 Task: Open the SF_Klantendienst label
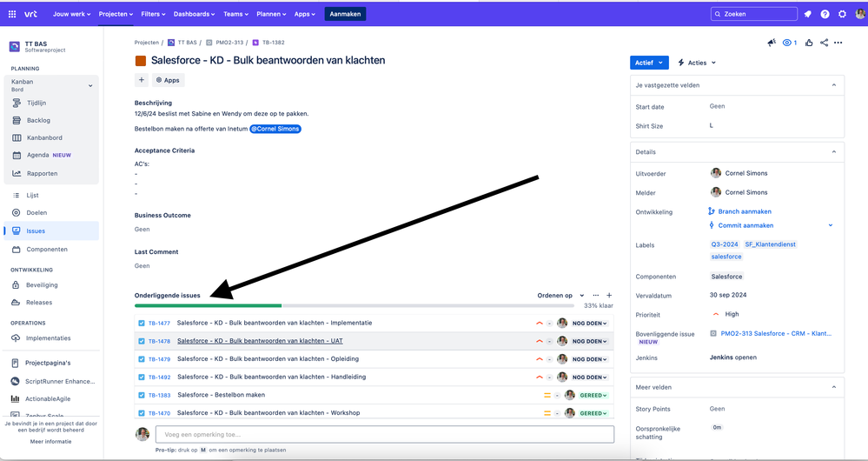point(770,244)
